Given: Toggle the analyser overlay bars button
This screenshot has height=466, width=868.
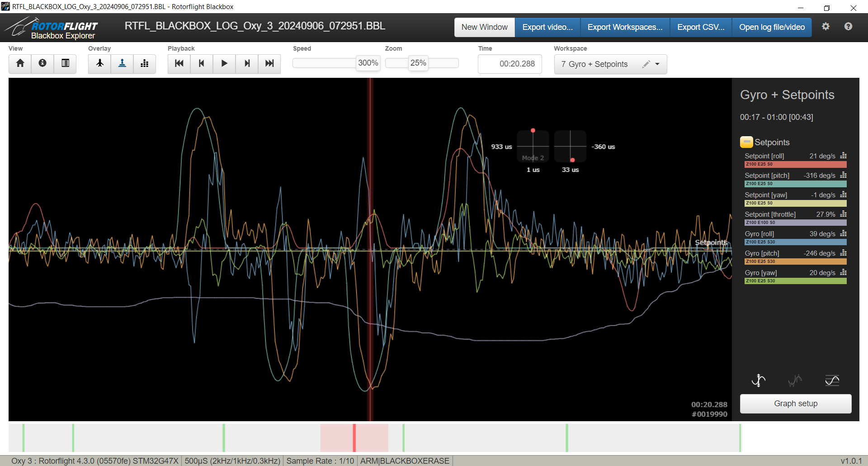Looking at the screenshot, I should pos(145,63).
